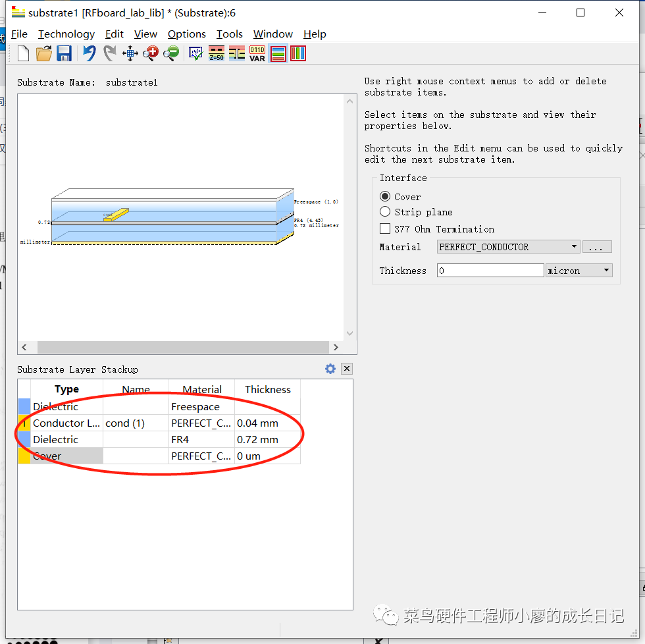Click the Type column header
645x644 pixels.
(66, 389)
